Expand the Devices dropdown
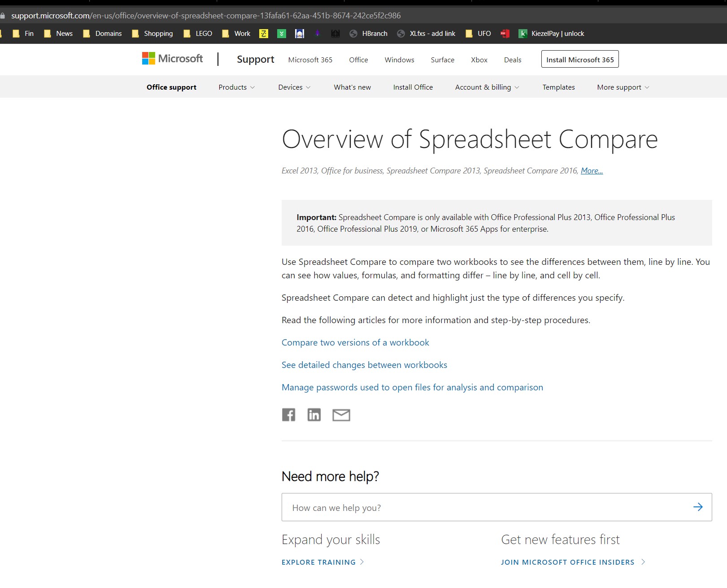Image resolution: width=727 pixels, height=588 pixels. (x=294, y=87)
